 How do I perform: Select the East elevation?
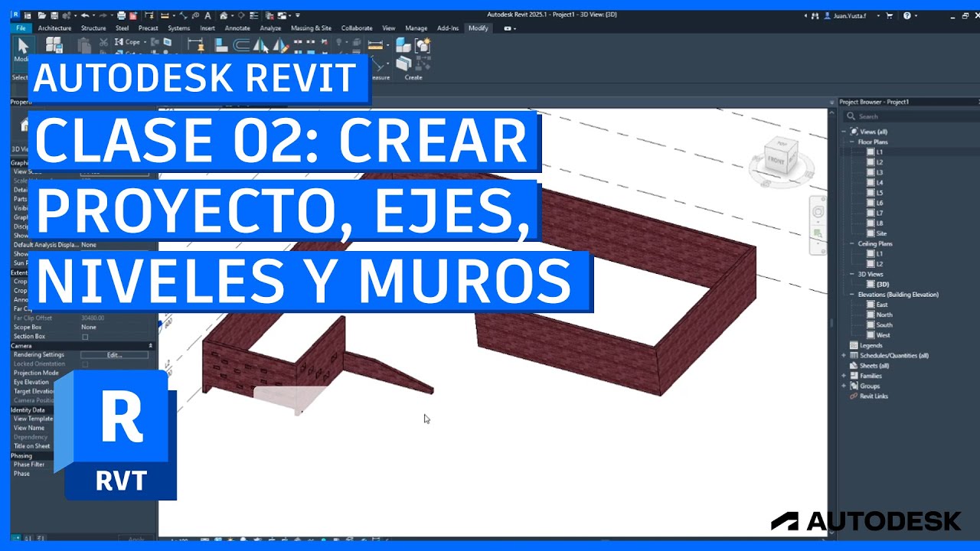882,305
